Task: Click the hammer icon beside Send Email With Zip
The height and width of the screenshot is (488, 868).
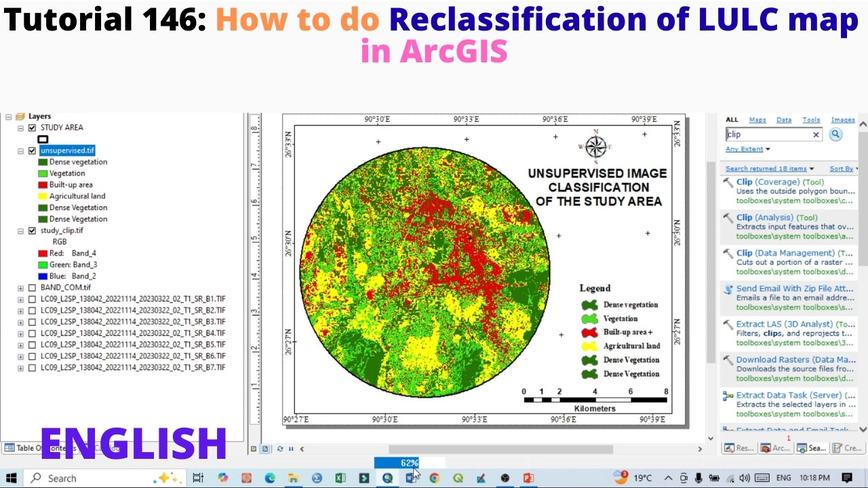Action: (x=728, y=289)
